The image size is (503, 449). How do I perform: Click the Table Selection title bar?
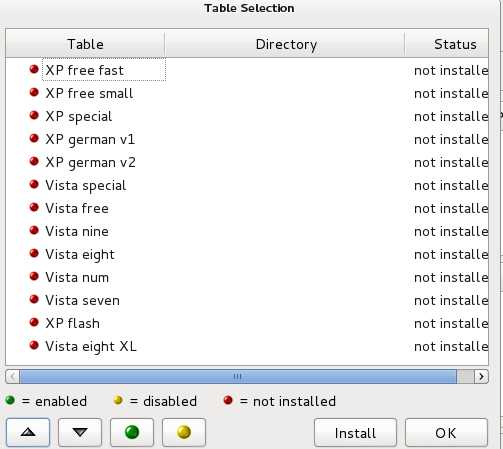(249, 8)
